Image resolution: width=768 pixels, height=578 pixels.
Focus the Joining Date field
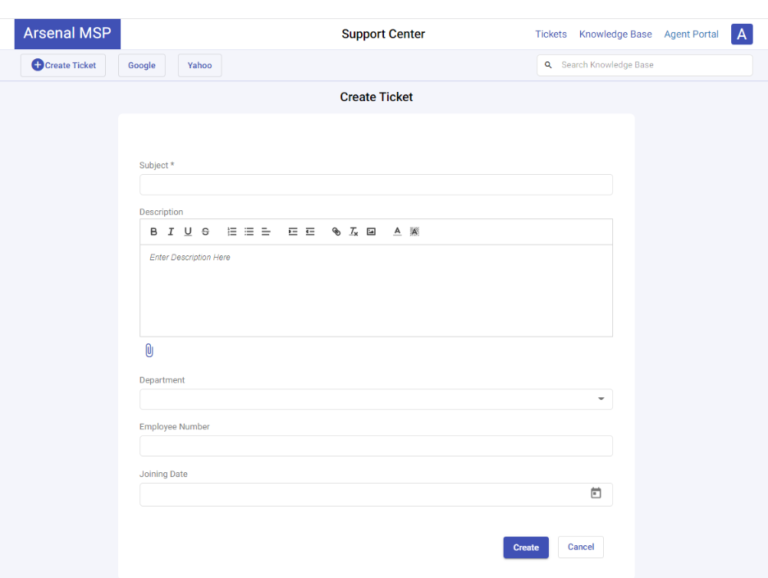(x=376, y=494)
